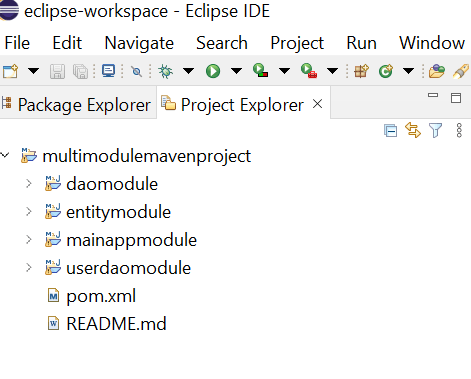This screenshot has width=471, height=379.
Task: Click the Open Type icon
Action: 437,71
